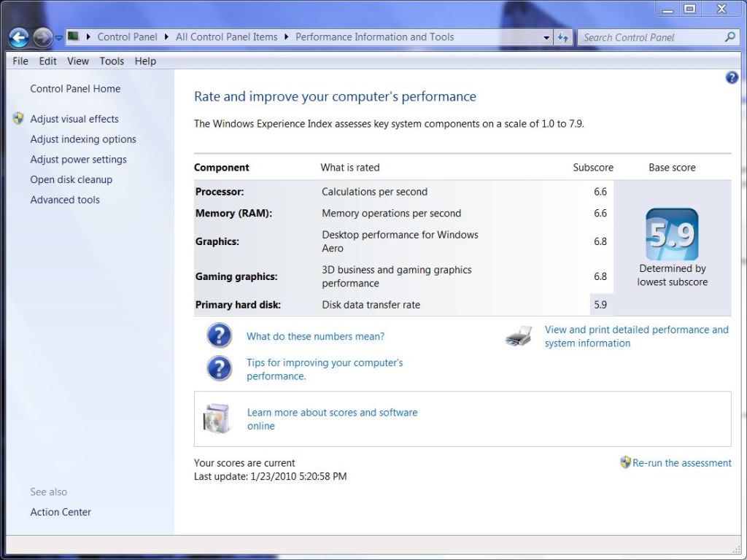
Task: Click question icon beside Tips for improving performance
Action: [x=219, y=368]
